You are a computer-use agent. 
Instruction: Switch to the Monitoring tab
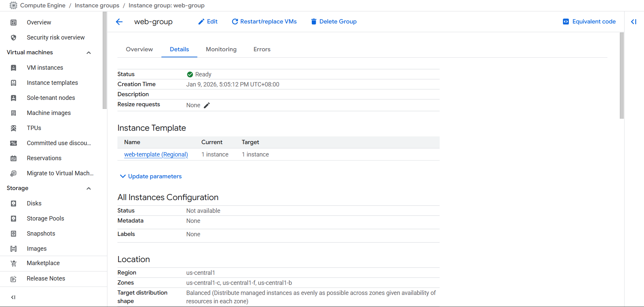pos(221,49)
